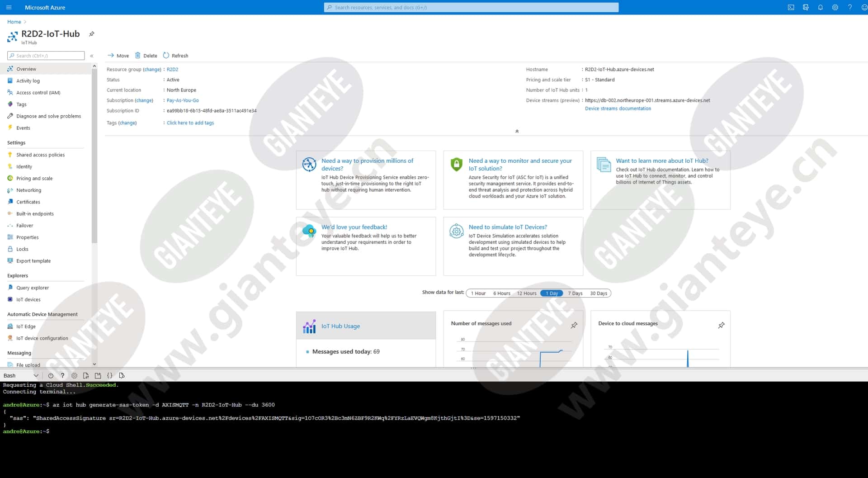Click change next to Subscription
This screenshot has width=868, height=478.
(x=144, y=100)
